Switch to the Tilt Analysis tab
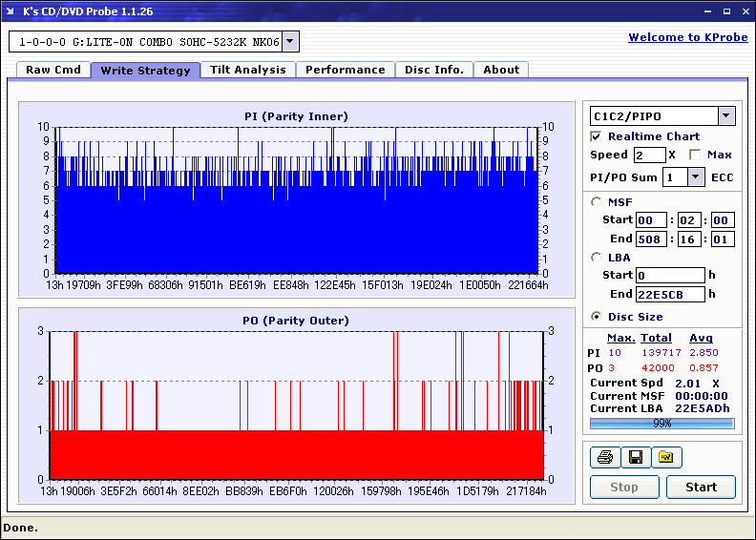The image size is (756, 540). point(247,70)
